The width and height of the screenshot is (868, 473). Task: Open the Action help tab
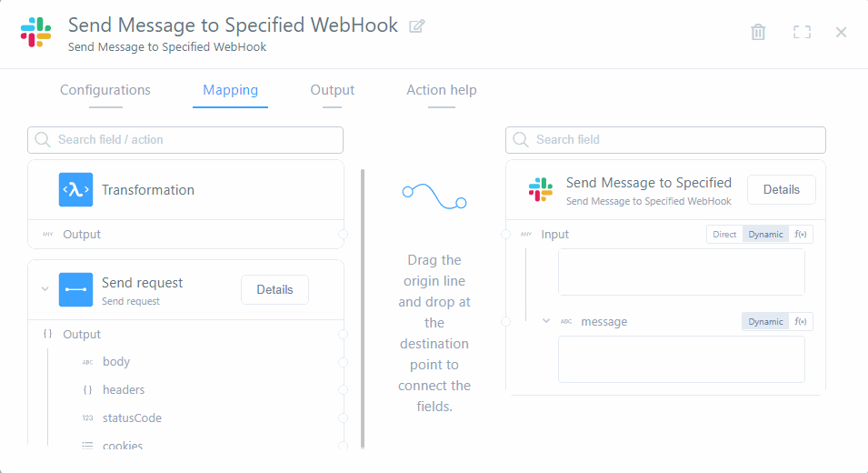click(x=442, y=90)
